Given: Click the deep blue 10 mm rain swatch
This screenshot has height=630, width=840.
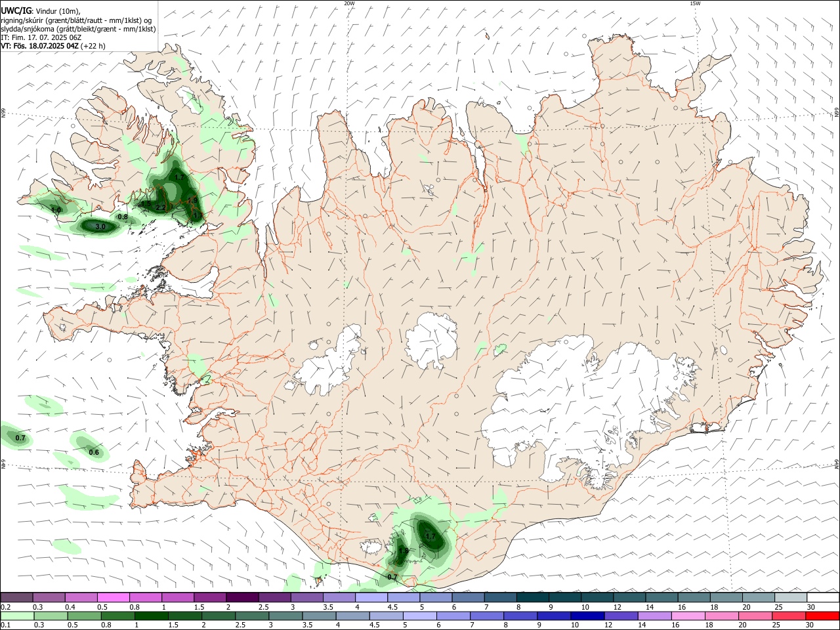Looking at the screenshot, I should [587, 616].
